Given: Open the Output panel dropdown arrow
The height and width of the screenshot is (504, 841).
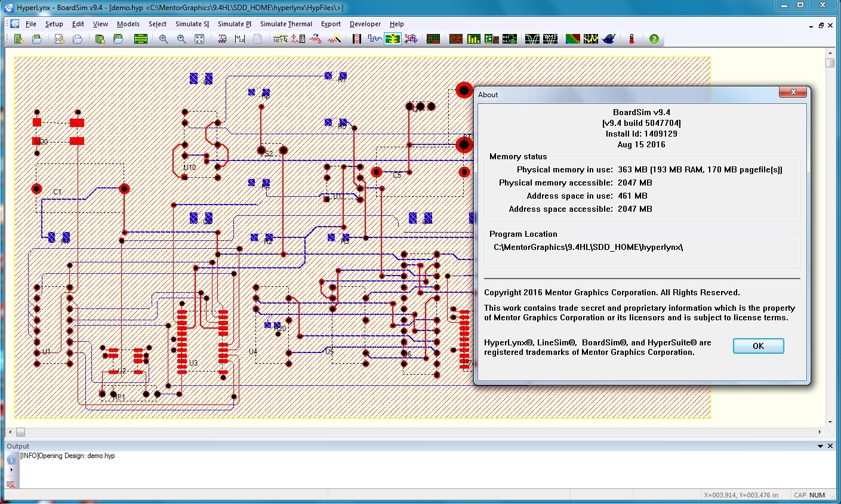Looking at the screenshot, I should point(821,446).
